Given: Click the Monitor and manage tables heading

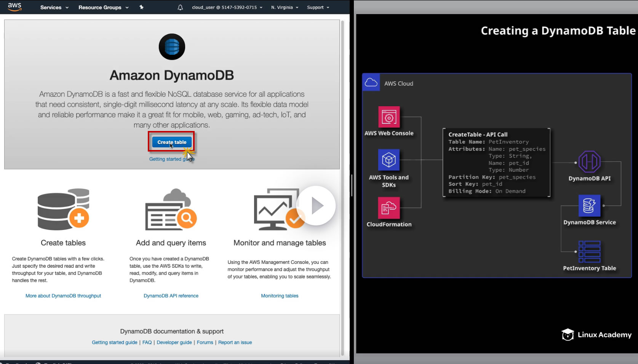Looking at the screenshot, I should coord(280,243).
